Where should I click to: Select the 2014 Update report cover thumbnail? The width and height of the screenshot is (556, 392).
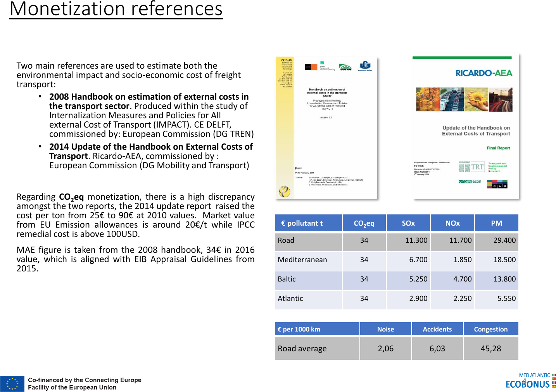(465, 128)
